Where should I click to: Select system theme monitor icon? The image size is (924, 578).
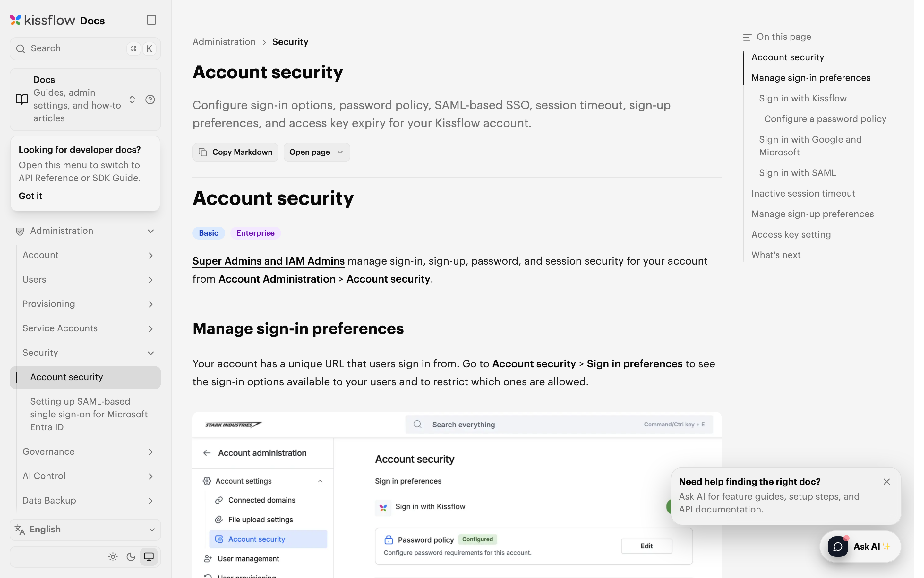(149, 556)
